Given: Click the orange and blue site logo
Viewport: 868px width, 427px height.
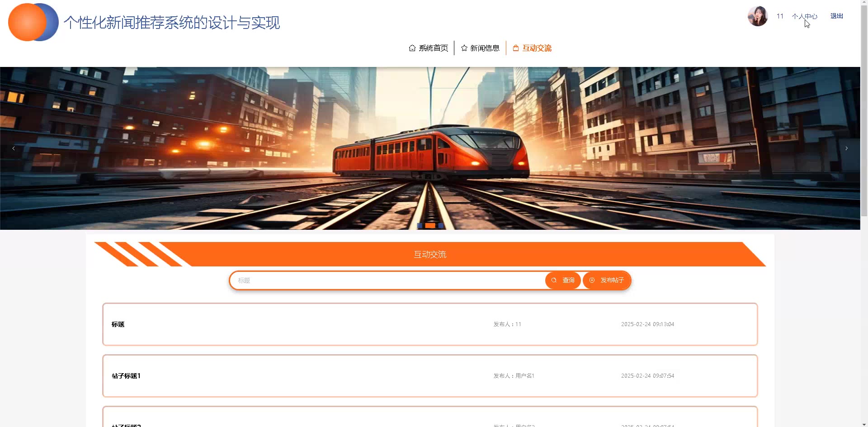Looking at the screenshot, I should pos(33,22).
